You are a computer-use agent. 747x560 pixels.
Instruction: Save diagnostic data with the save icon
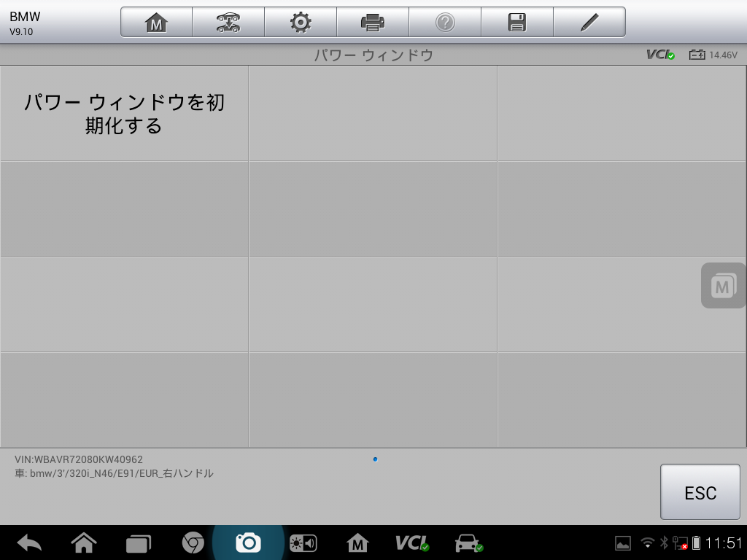(x=517, y=22)
